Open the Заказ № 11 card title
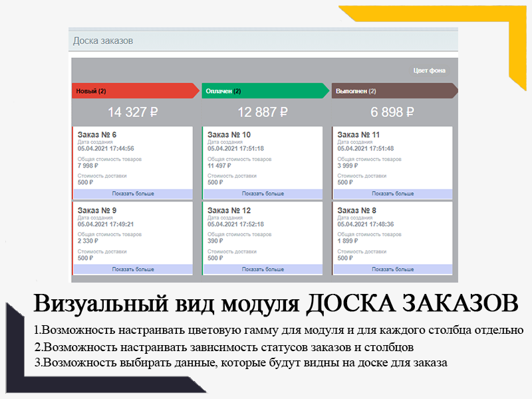532x399 pixels. tap(358, 135)
